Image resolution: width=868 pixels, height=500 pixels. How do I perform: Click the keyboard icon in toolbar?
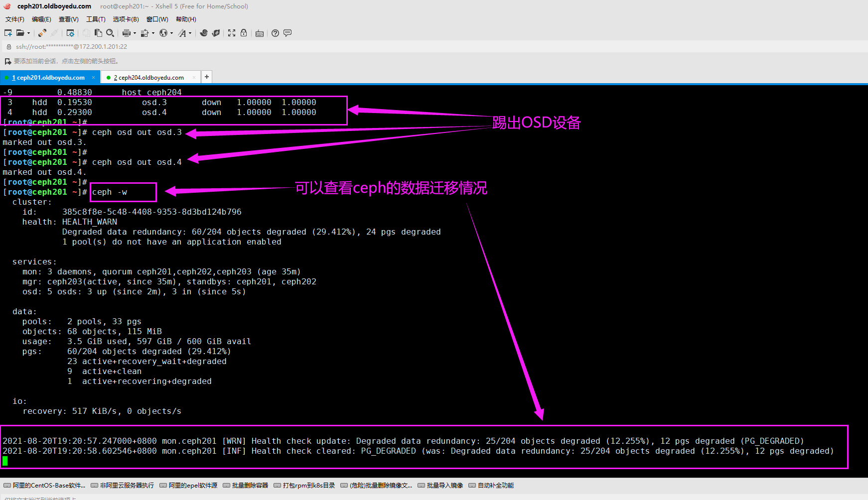point(260,33)
